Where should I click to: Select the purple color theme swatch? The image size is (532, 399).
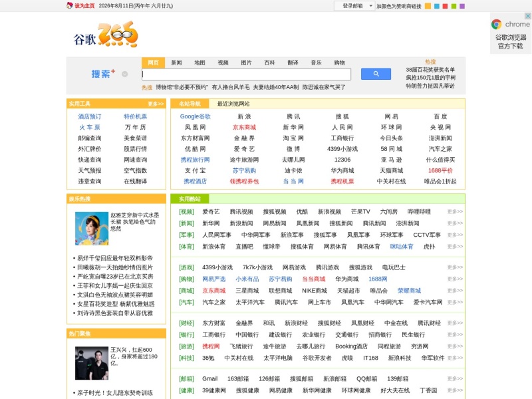tap(462, 6)
